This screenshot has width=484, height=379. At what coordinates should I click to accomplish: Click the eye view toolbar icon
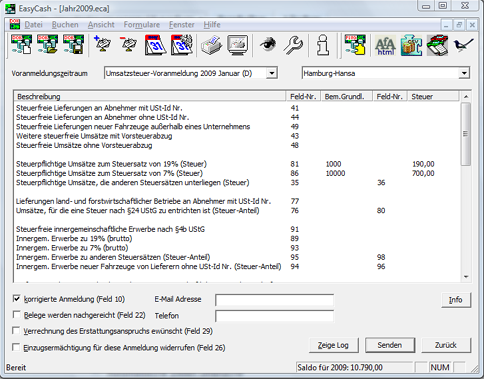click(268, 44)
